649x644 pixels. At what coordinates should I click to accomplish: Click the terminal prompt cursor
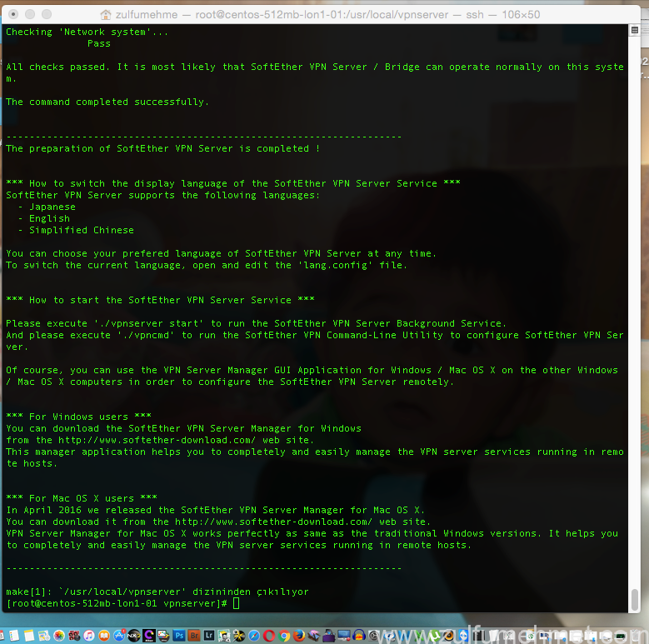pos(236,603)
